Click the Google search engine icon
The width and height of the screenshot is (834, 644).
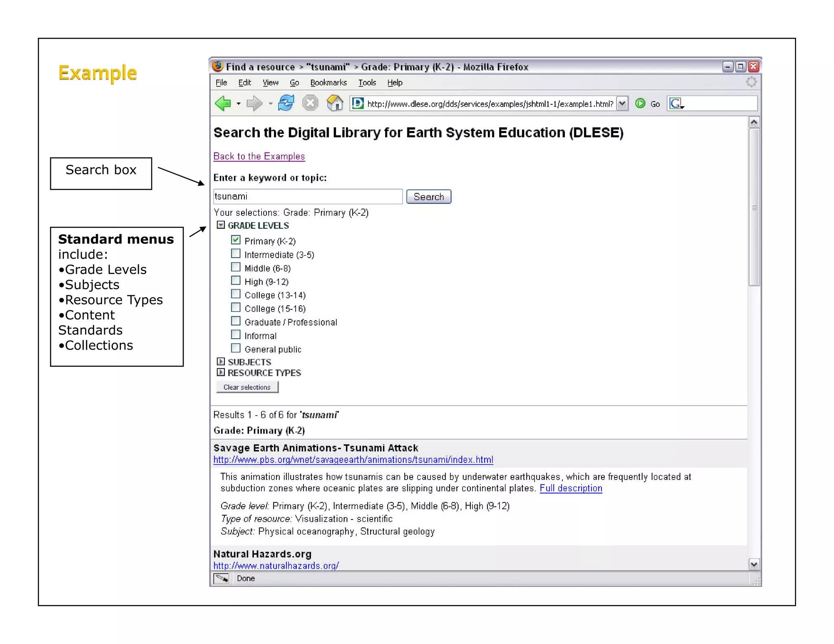tap(676, 103)
